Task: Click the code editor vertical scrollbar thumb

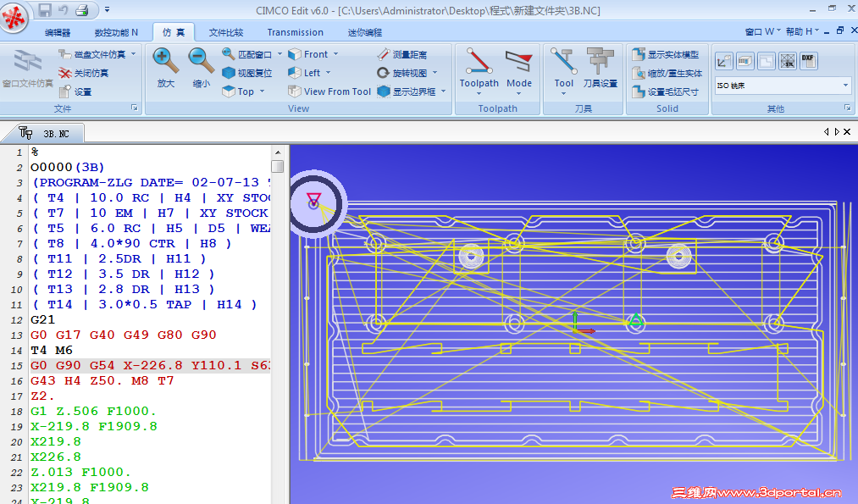Action: point(278,166)
